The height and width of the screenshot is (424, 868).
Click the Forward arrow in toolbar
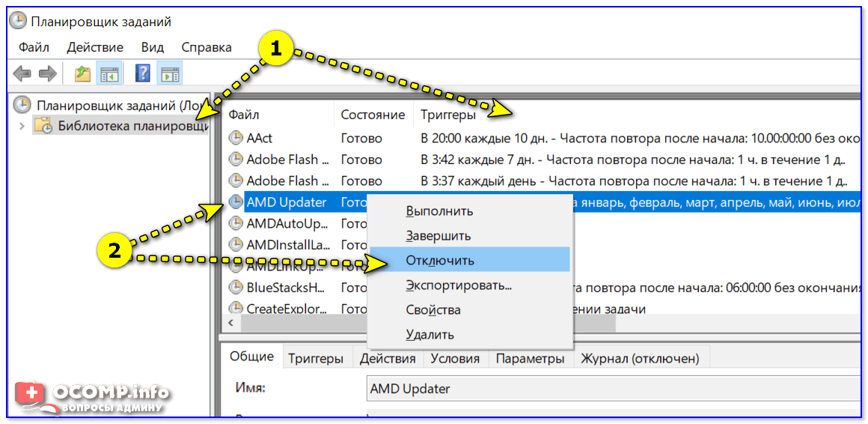(x=47, y=73)
